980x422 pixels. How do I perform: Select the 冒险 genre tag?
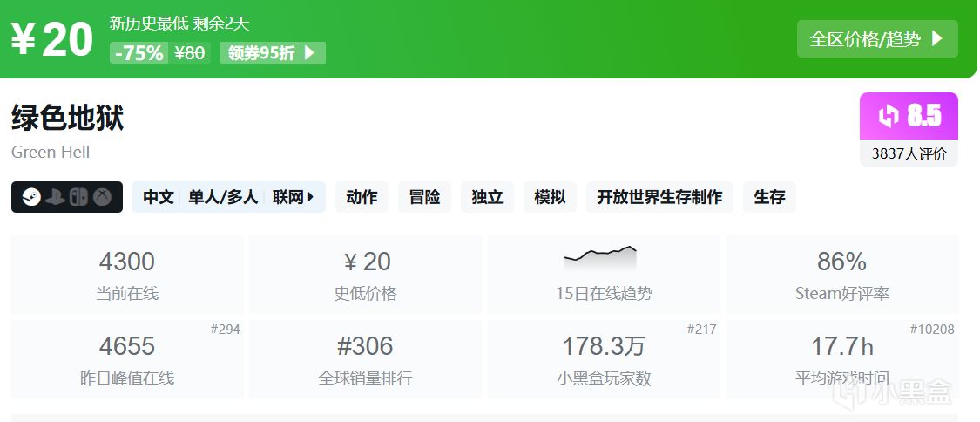click(424, 197)
